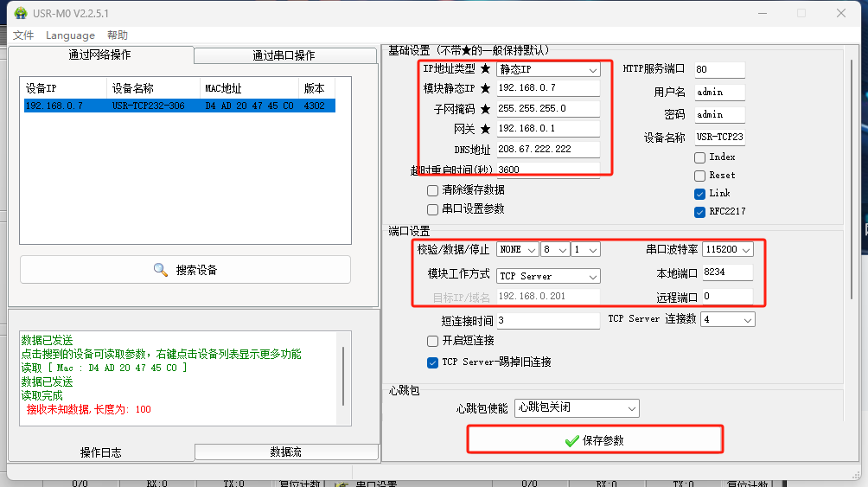This screenshot has width=868, height=487.
Task: Click the MAC地址 column header
Action: [x=249, y=88]
